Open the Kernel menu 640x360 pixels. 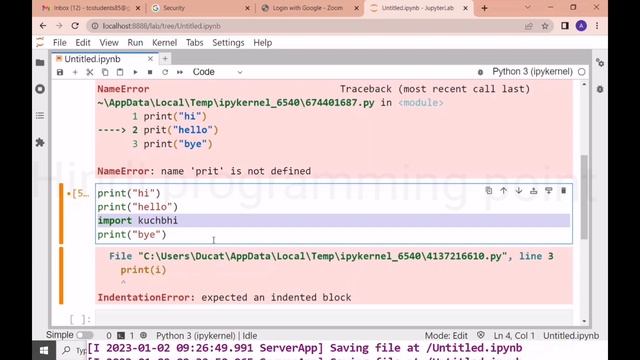point(164,42)
